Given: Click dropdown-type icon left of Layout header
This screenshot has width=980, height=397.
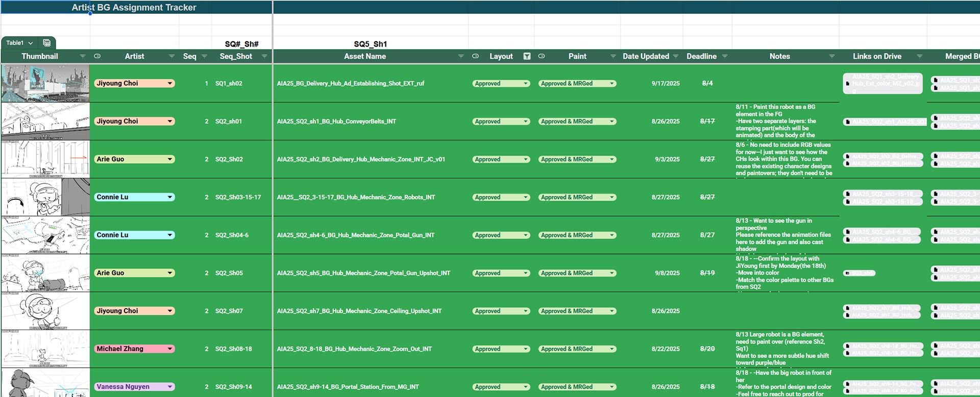Looking at the screenshot, I should 475,56.
